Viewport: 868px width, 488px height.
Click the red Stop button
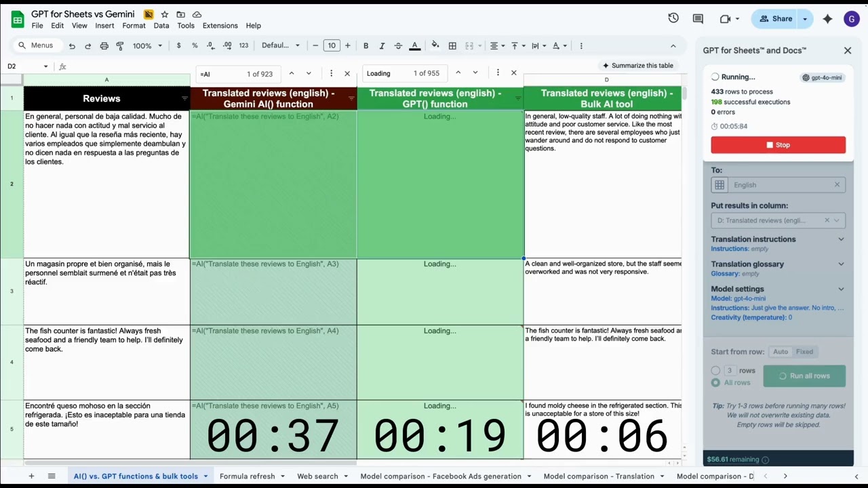(x=778, y=145)
